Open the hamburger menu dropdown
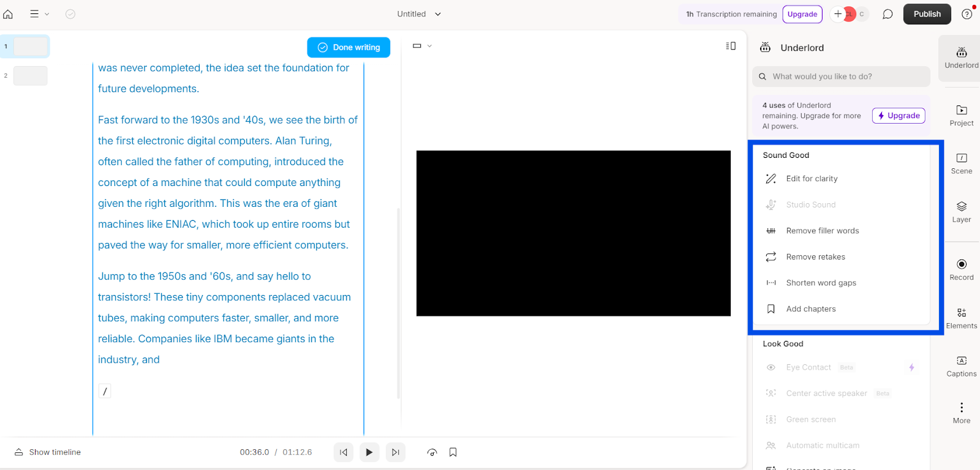Viewport: 980px width, 470px height. [x=39, y=14]
